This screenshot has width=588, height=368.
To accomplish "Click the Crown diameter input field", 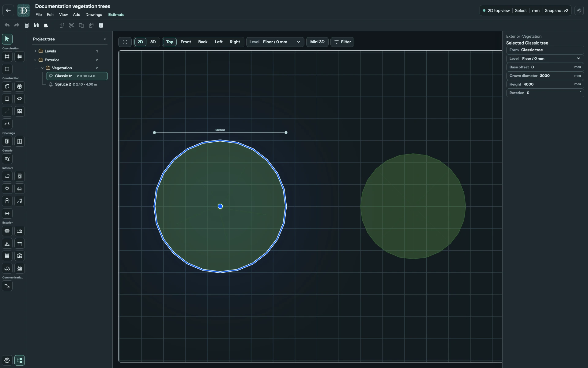I will [x=545, y=76].
